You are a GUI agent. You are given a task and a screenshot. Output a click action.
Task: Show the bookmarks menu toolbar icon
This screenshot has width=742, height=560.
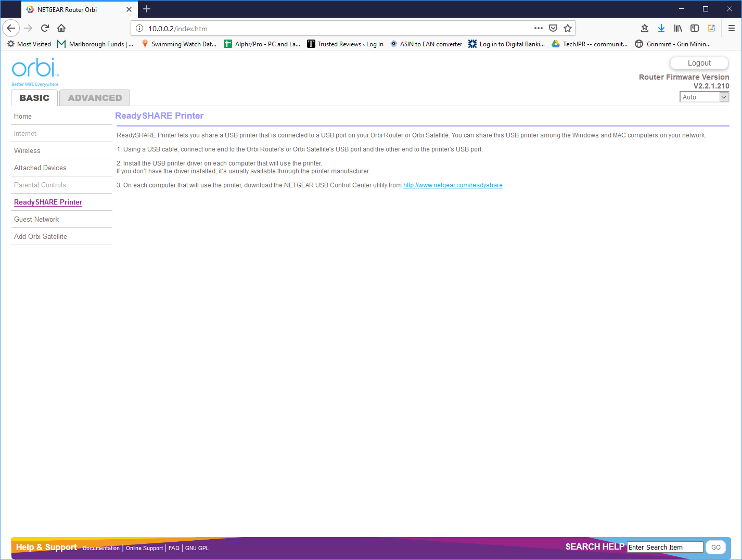[x=645, y=28]
